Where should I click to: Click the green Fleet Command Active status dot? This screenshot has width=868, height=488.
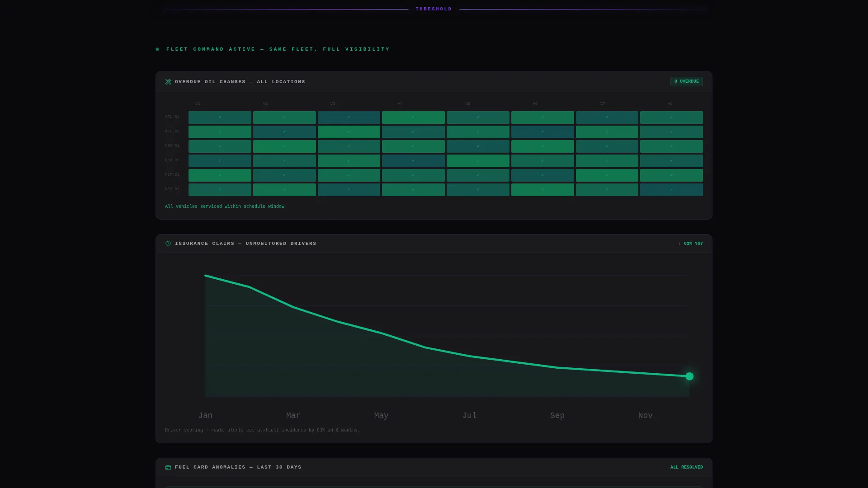pos(157,49)
